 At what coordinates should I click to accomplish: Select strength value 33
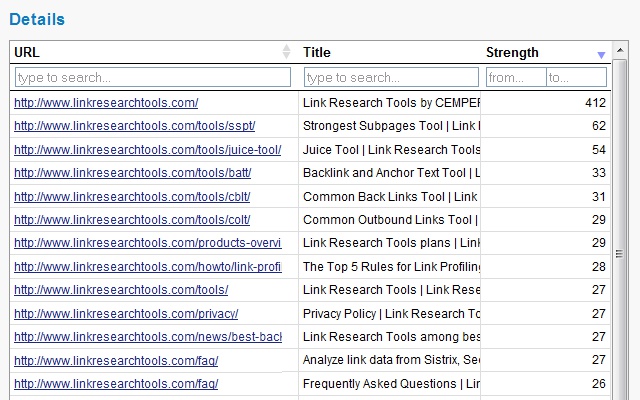pyautogui.click(x=599, y=173)
